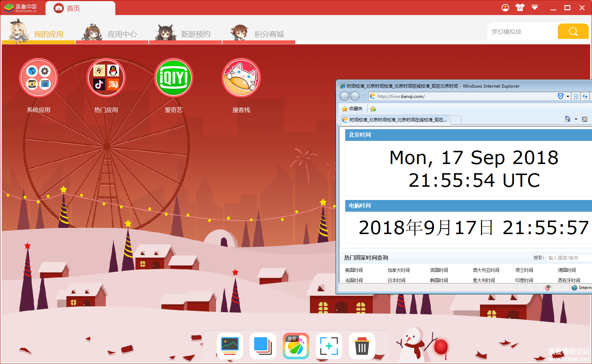Screen dimensions: 592x364
Task: Click the Internet zone globe in status bar
Action: (x=575, y=288)
